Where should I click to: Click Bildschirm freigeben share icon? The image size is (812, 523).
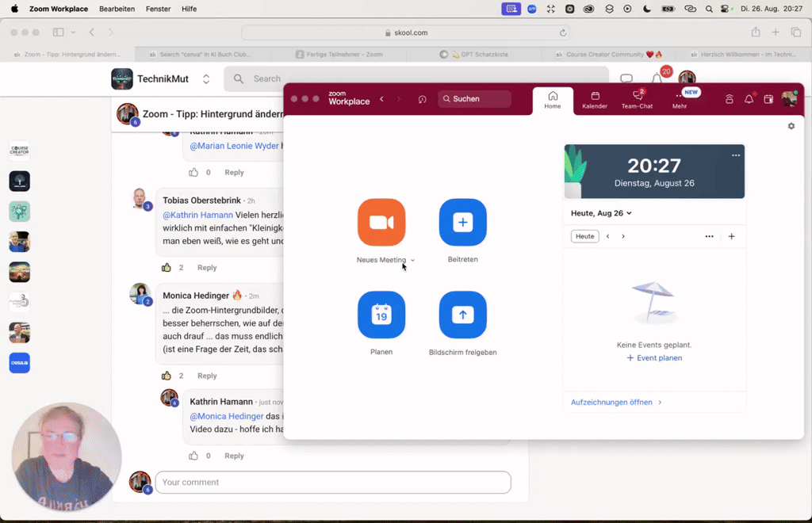(x=462, y=315)
